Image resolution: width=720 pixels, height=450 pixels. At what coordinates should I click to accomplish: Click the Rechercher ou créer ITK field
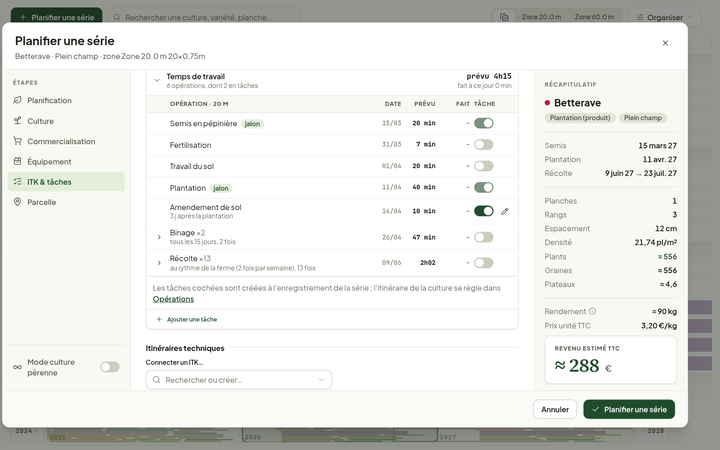pyautogui.click(x=239, y=380)
